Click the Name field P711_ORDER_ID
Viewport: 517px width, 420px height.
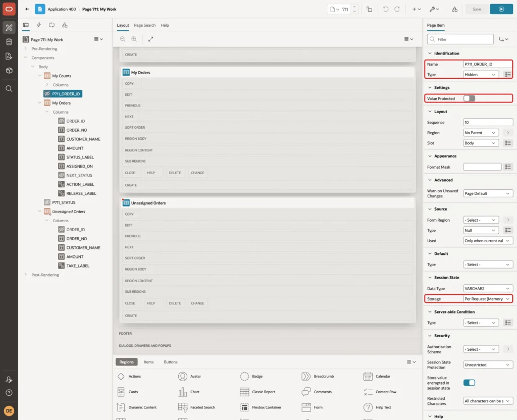click(488, 64)
